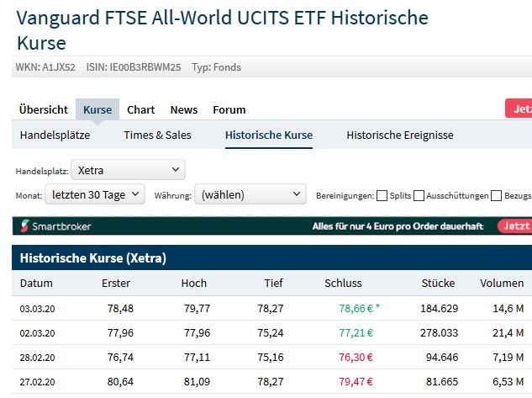532x398 pixels.
Task: Open the Währung (wählen) dropdown
Action: click(250, 194)
